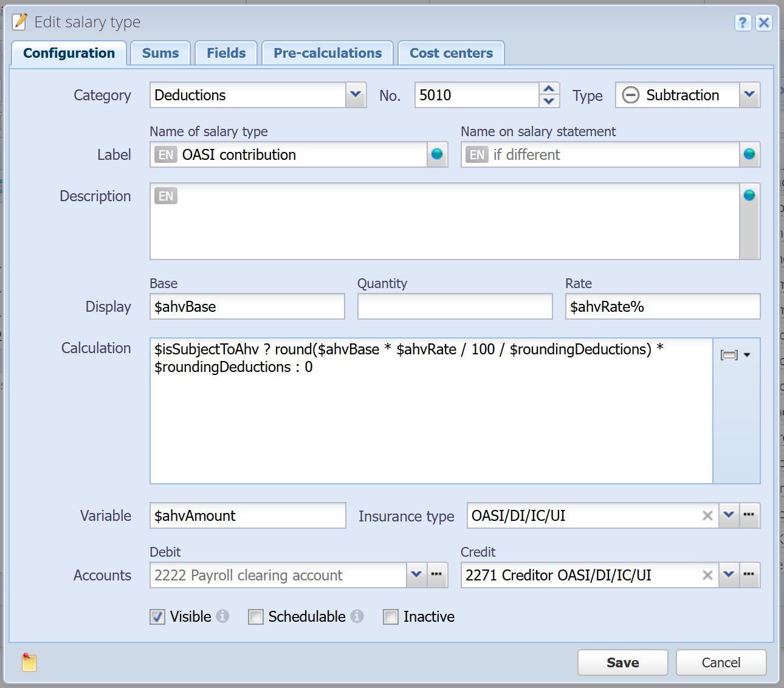Switch to the Cost centers tab

[x=451, y=53]
